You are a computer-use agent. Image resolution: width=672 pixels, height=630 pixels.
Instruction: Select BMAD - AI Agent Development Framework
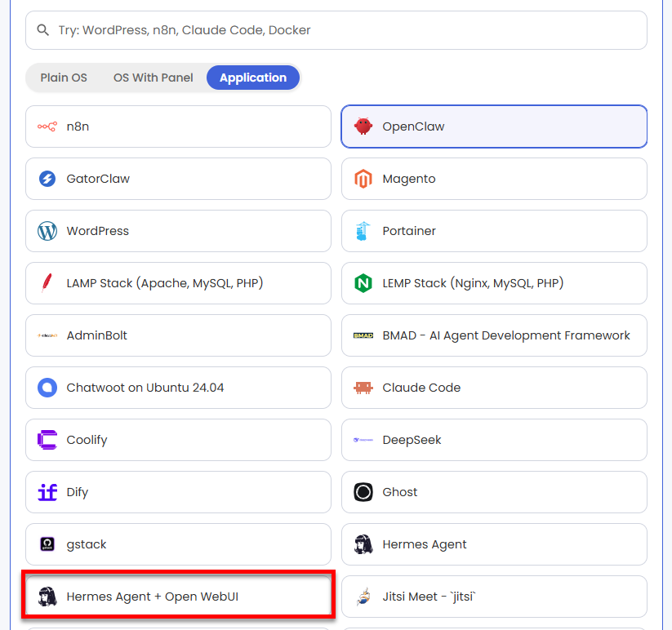[x=494, y=335]
